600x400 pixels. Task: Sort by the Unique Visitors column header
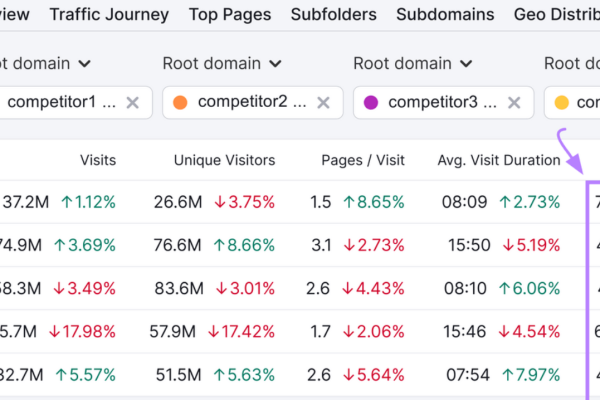tap(225, 160)
